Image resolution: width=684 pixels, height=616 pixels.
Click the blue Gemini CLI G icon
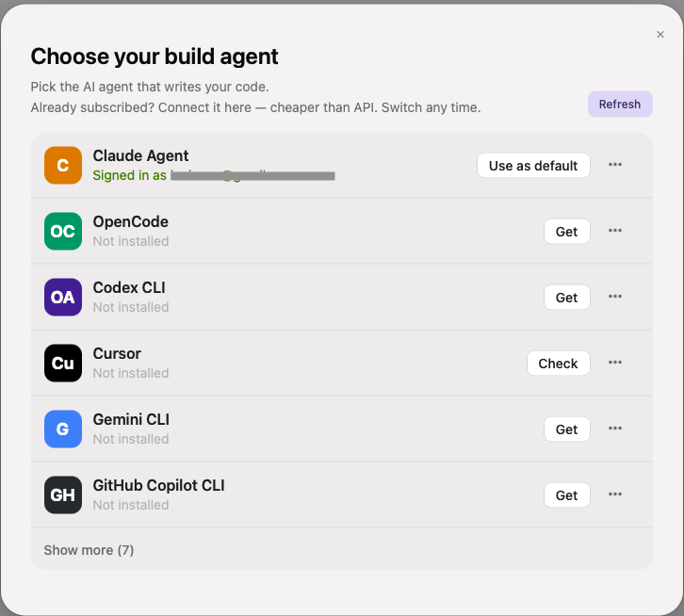coord(63,429)
